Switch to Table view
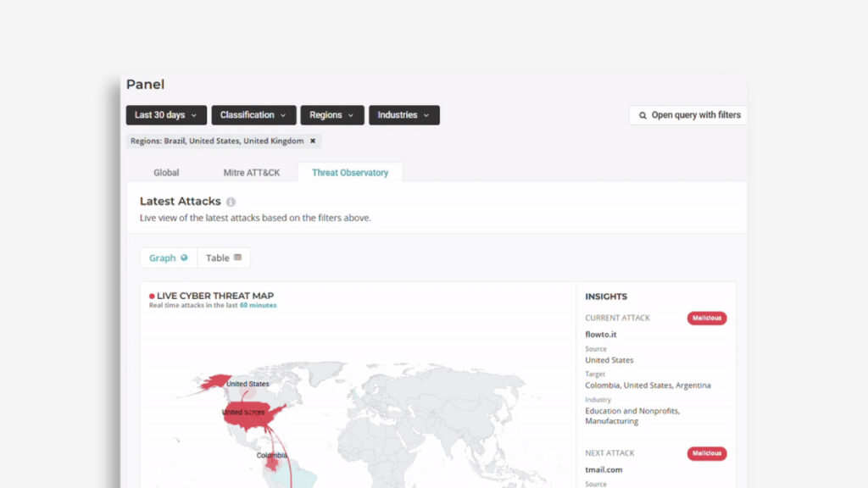 coord(224,258)
